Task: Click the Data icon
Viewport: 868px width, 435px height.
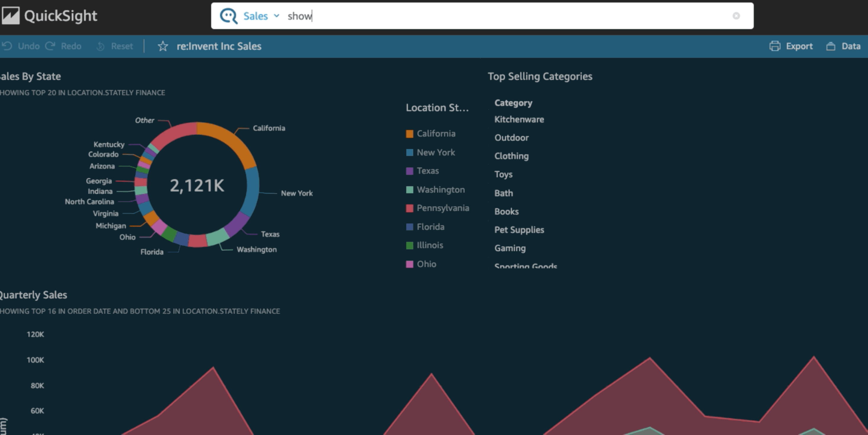Action: [x=830, y=46]
